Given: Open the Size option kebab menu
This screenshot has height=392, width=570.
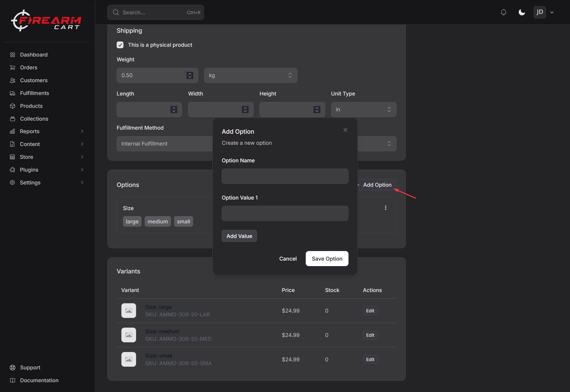Looking at the screenshot, I should (x=385, y=208).
